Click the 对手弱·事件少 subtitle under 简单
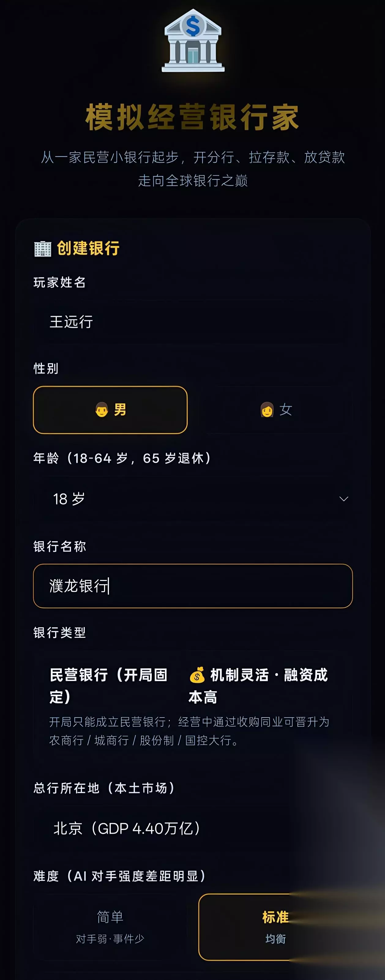 (110, 939)
